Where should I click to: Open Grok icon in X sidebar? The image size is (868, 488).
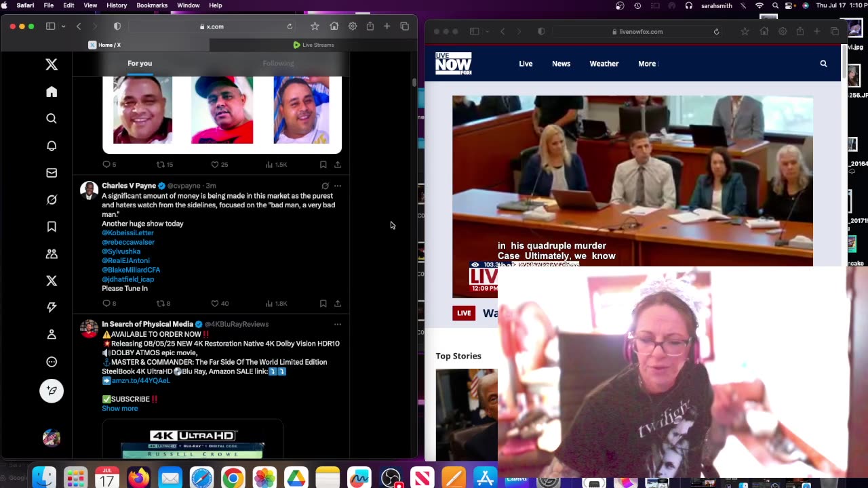(52, 200)
